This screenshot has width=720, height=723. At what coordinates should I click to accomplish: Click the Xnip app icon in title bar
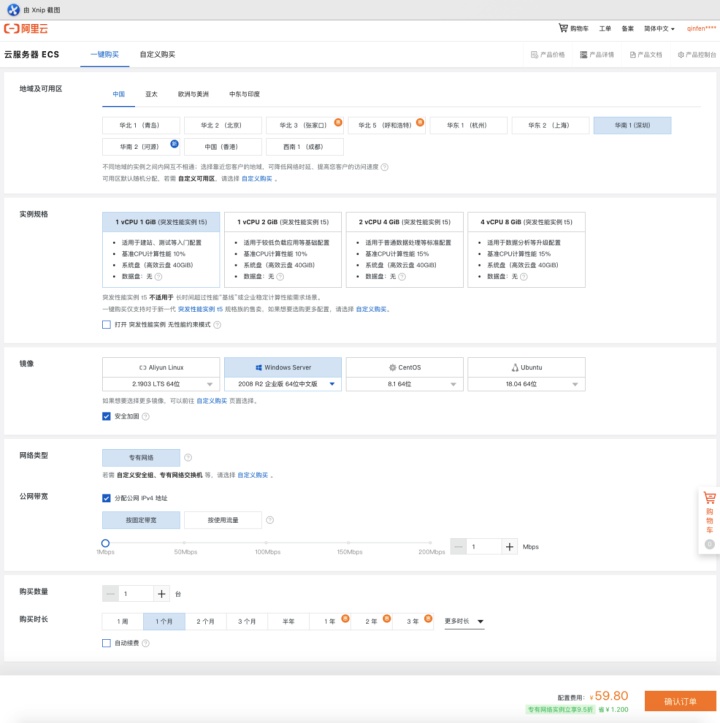[13, 9]
